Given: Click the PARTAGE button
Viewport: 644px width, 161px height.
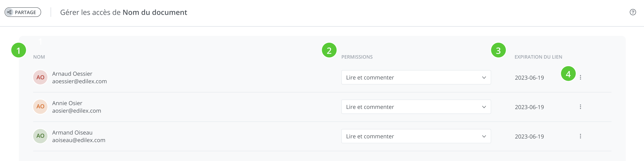Looking at the screenshot, I should (23, 12).
